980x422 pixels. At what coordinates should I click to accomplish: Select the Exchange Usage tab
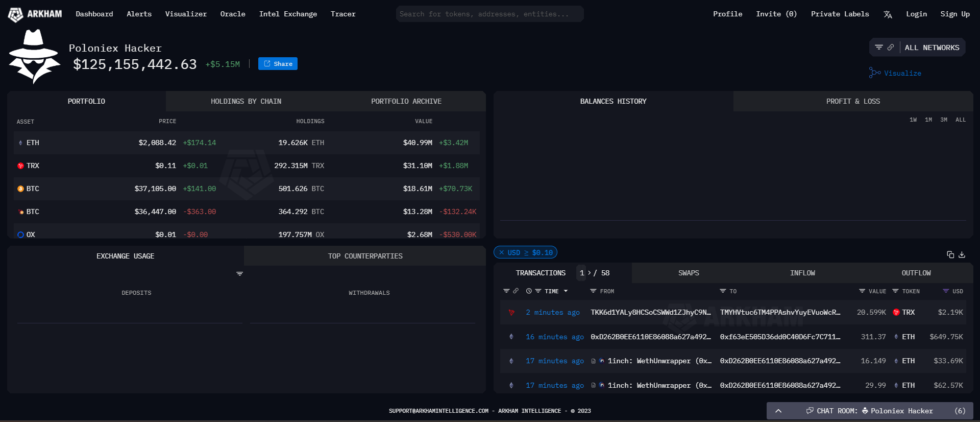coord(125,256)
